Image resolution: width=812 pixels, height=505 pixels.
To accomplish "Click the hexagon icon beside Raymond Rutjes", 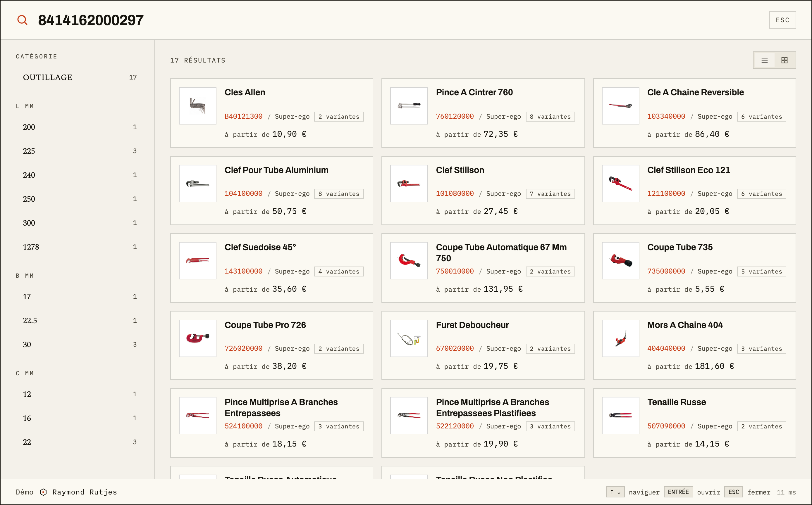I will [43, 492].
